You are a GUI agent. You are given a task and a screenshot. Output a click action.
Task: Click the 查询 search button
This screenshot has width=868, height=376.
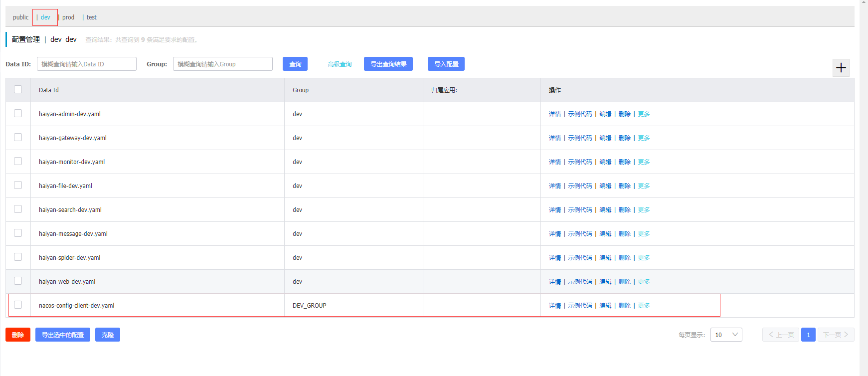coord(295,64)
